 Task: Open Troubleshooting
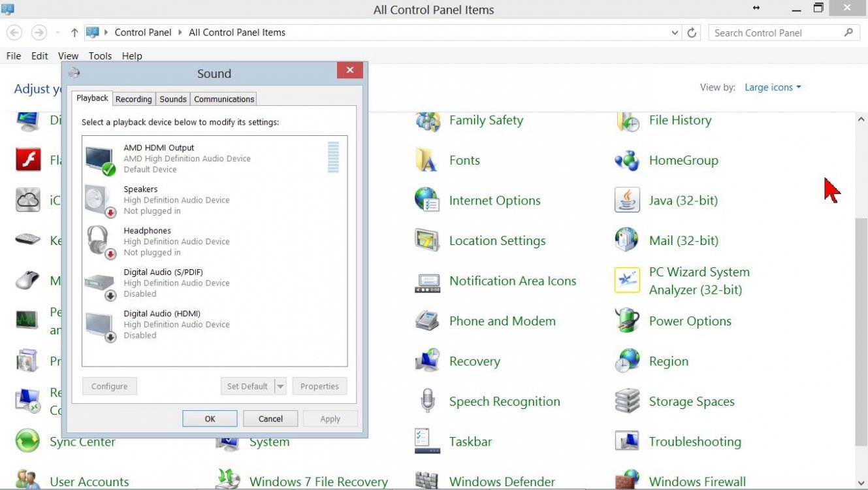pyautogui.click(x=694, y=442)
